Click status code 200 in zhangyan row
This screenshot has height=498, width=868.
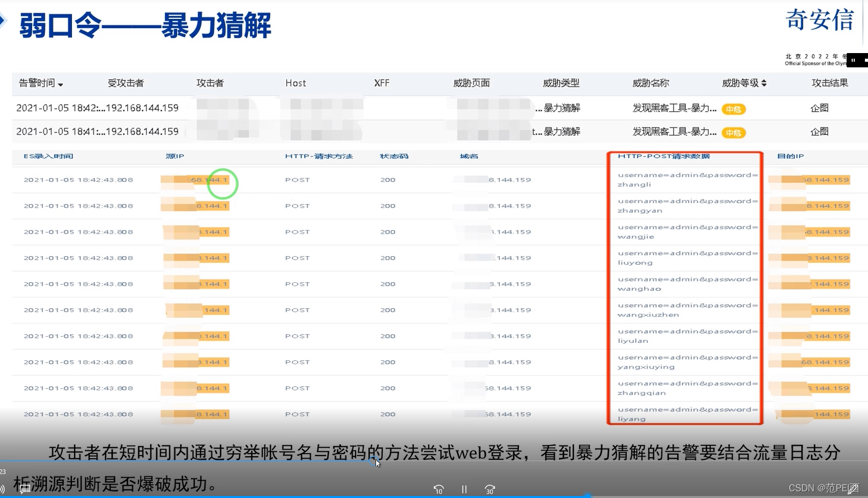(x=388, y=206)
